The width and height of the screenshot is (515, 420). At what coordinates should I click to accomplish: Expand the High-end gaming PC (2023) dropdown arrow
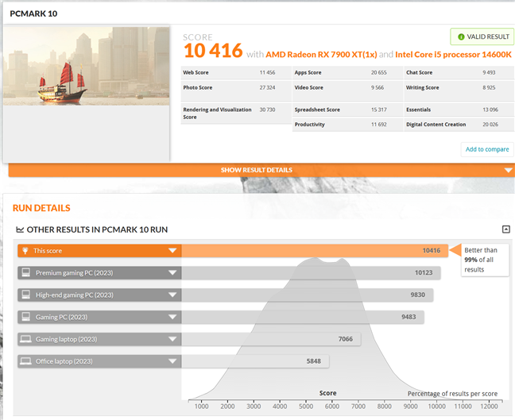point(172,295)
